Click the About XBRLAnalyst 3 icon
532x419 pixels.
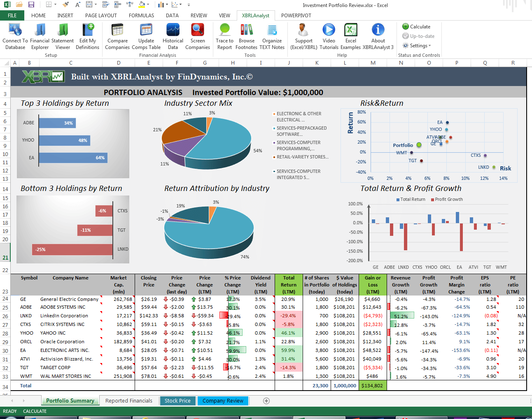pos(378,36)
